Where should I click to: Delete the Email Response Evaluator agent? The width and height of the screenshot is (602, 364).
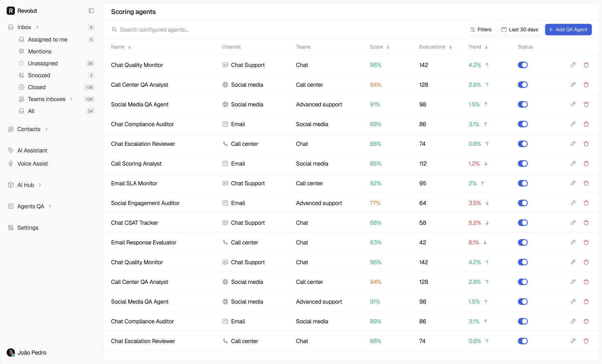coord(586,242)
